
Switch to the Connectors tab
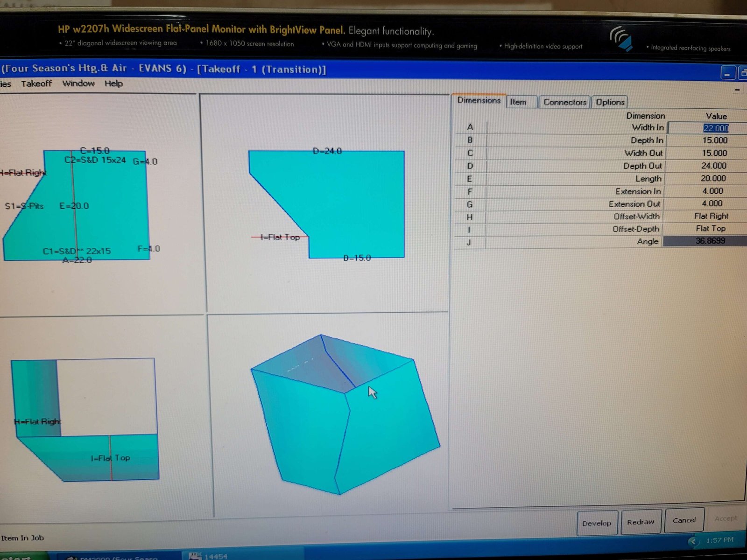pos(564,102)
